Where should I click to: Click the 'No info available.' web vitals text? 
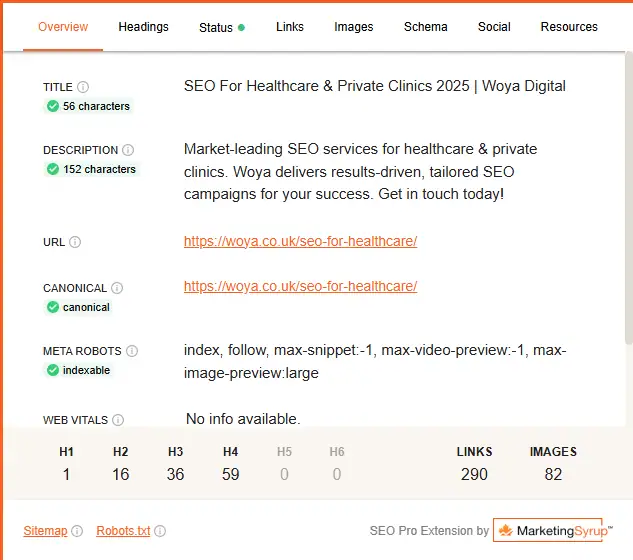tap(243, 419)
